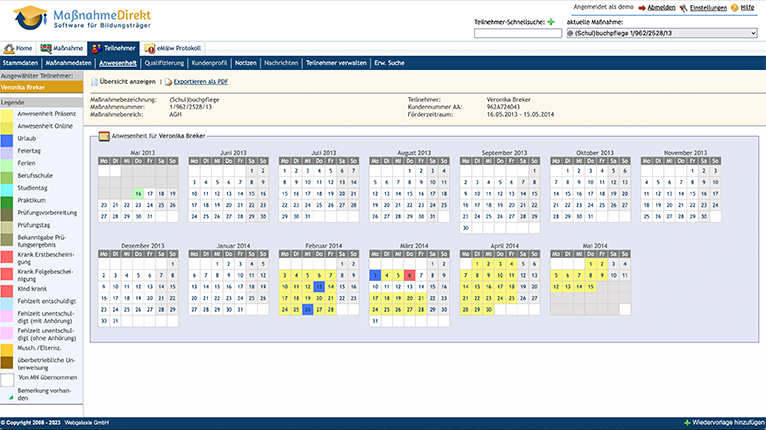Click the Einstellungen tools icon

683,8
